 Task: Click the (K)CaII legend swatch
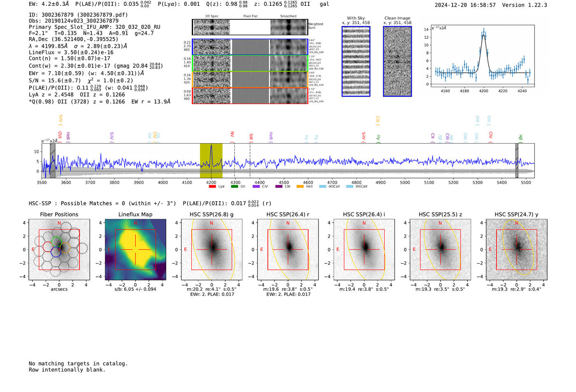(323, 186)
